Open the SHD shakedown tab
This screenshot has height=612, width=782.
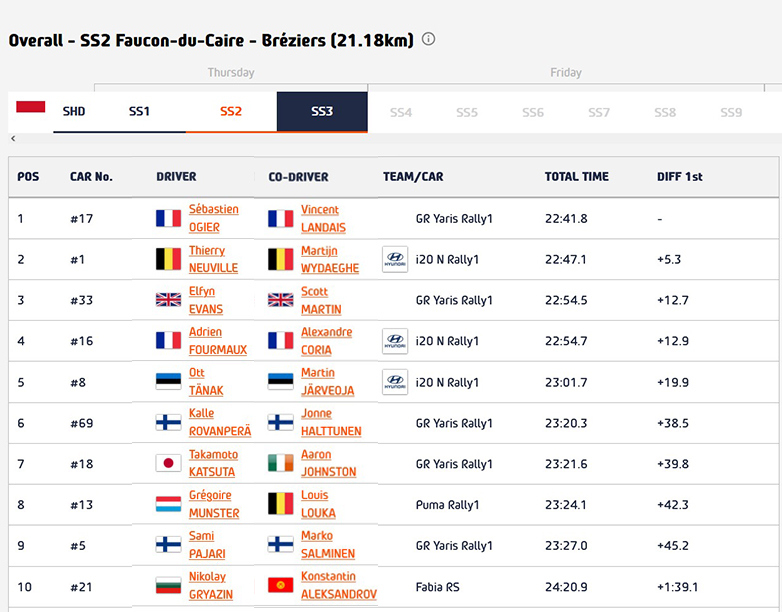tap(74, 112)
